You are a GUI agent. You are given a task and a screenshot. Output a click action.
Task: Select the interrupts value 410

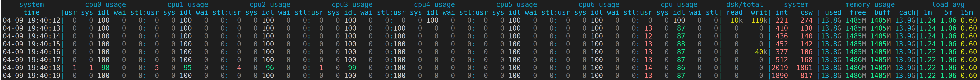pyautogui.click(x=781, y=28)
